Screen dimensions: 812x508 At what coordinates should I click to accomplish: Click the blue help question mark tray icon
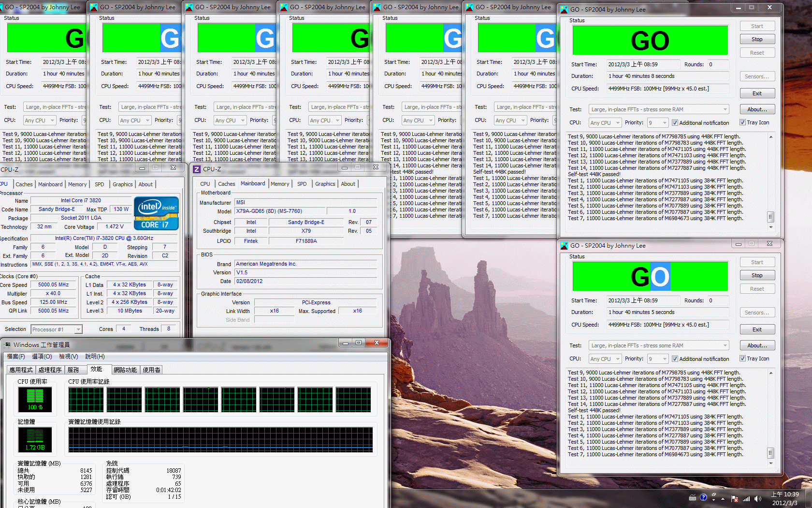[x=703, y=497]
